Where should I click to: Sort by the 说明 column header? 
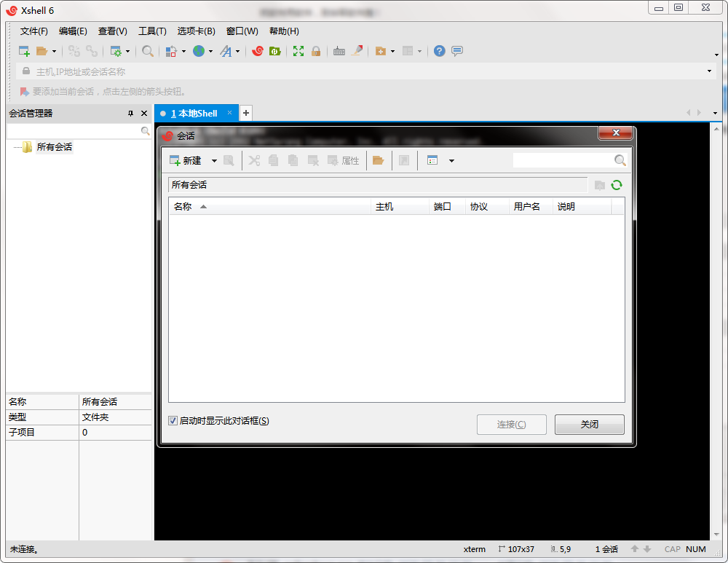click(x=582, y=207)
